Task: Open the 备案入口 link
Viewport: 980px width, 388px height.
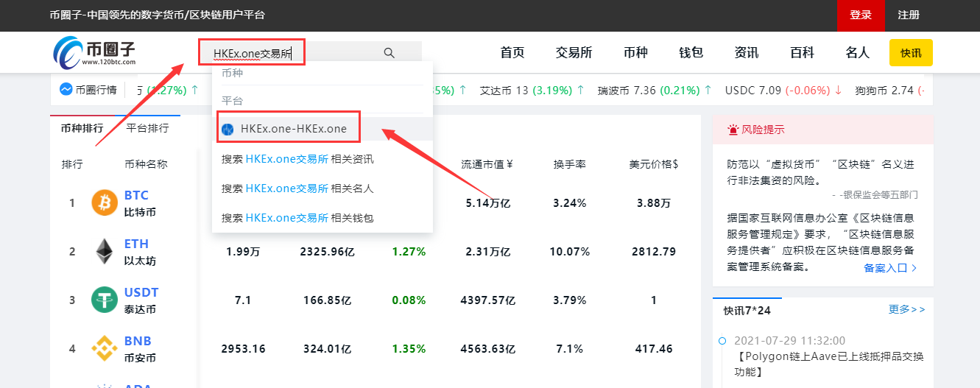Action: click(x=890, y=268)
